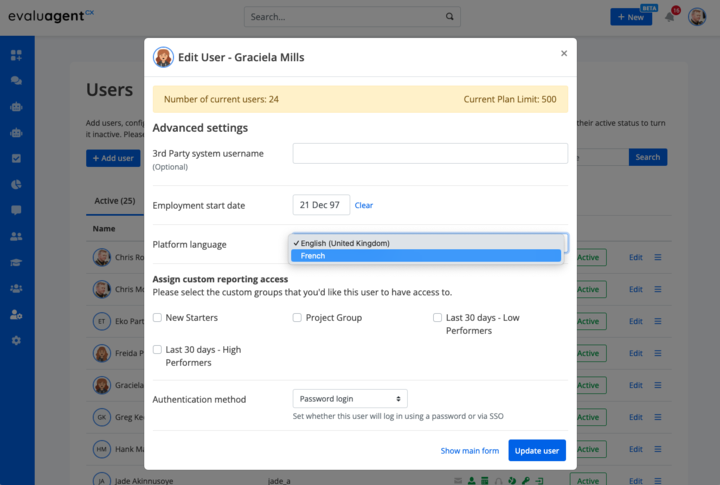Image resolution: width=720 pixels, height=485 pixels.
Task: Click the graduation cap learning icon
Action: (16, 262)
